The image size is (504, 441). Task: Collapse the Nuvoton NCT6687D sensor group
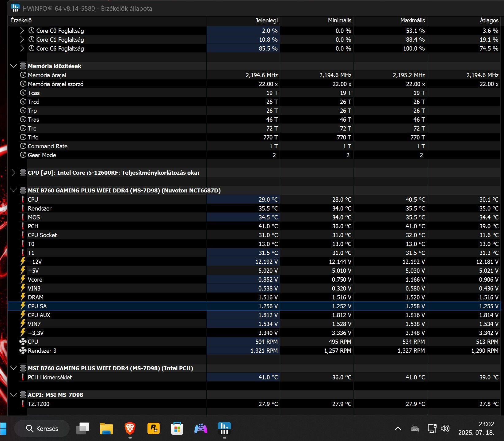pos(13,190)
